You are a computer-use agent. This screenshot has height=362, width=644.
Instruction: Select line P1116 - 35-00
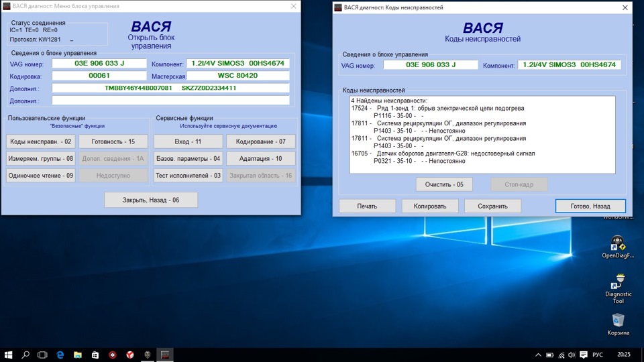(398, 116)
